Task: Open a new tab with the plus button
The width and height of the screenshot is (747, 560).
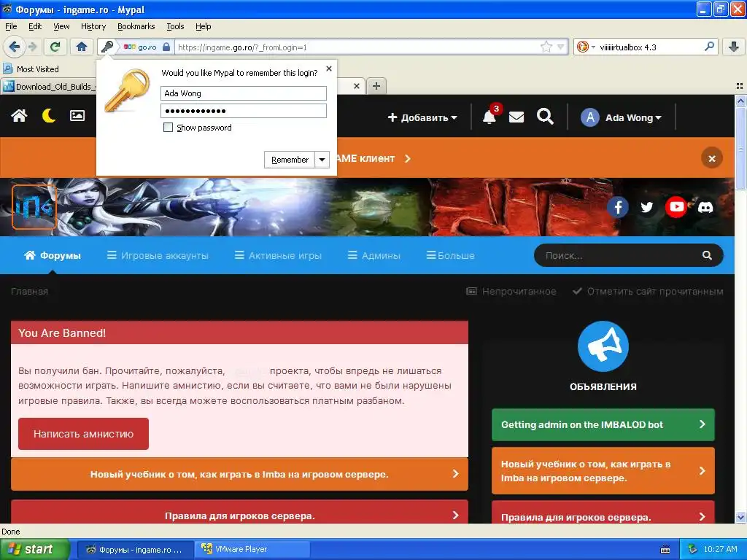Action: point(376,86)
